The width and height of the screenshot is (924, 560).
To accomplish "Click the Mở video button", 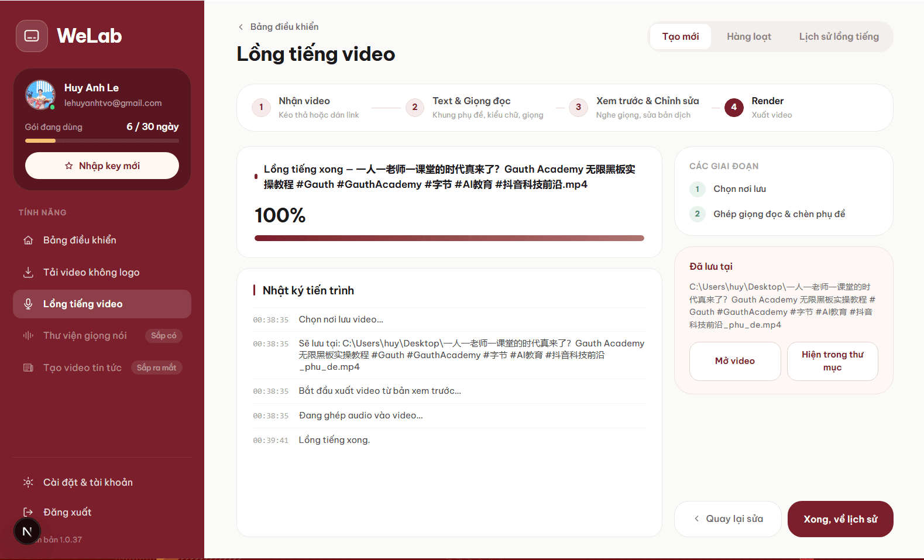I will click(735, 361).
